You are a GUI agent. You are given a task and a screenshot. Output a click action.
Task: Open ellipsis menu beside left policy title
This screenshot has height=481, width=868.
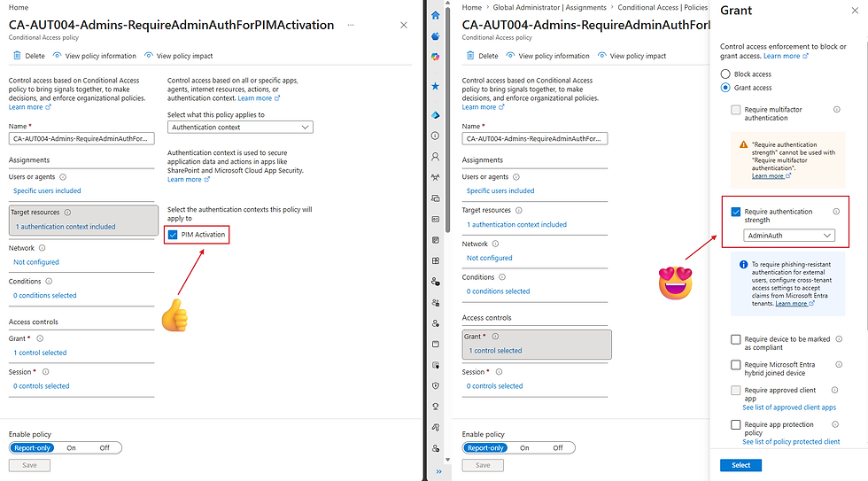point(351,25)
